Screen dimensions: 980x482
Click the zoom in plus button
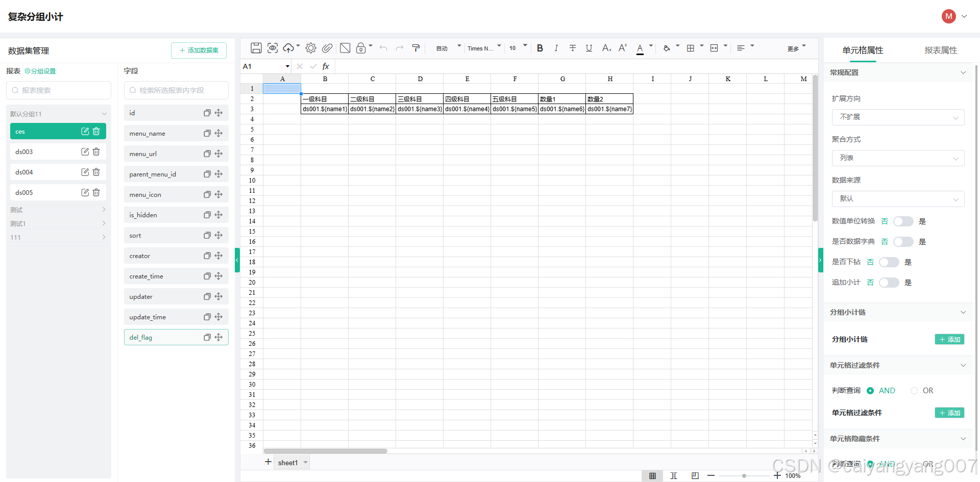pos(777,475)
